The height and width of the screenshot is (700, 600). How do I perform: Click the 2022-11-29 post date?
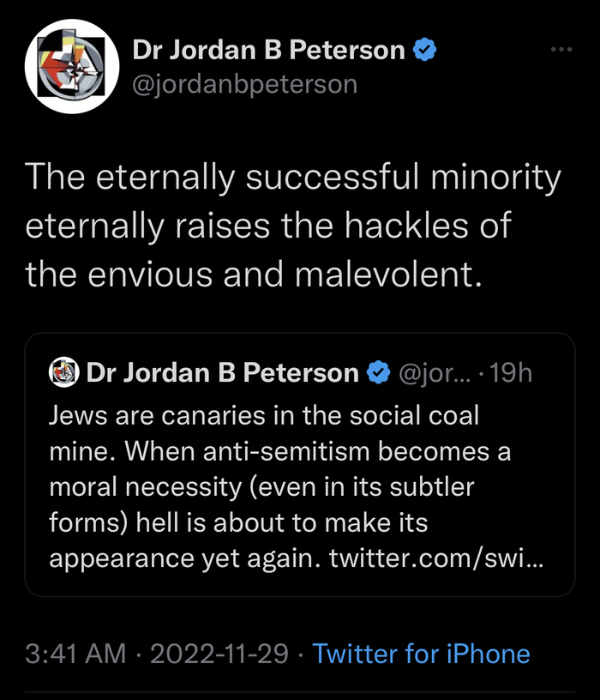click(219, 654)
